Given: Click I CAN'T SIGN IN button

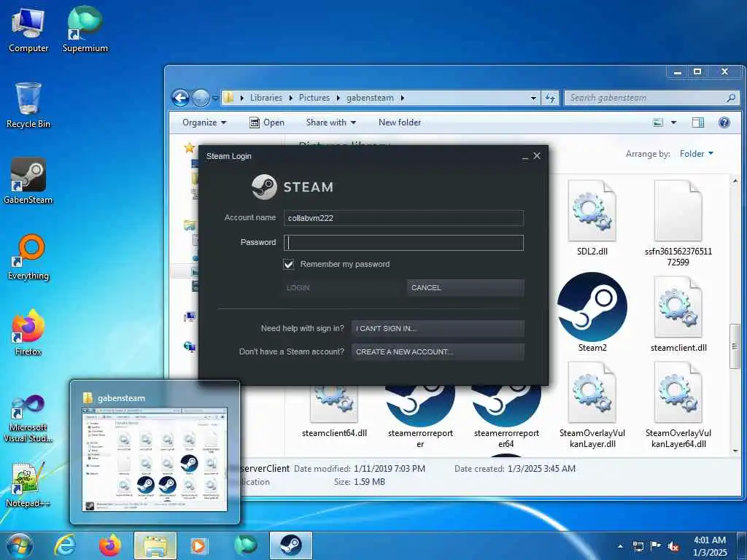Looking at the screenshot, I should tap(438, 329).
